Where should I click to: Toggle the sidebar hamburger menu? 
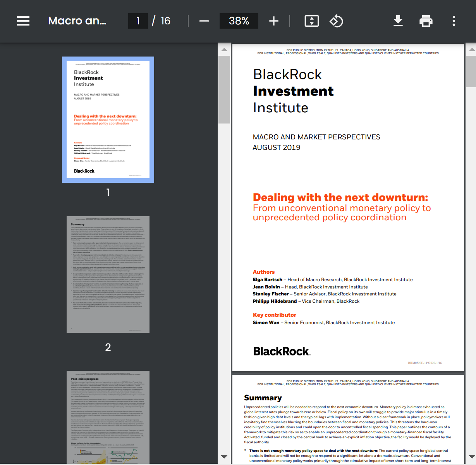23,21
